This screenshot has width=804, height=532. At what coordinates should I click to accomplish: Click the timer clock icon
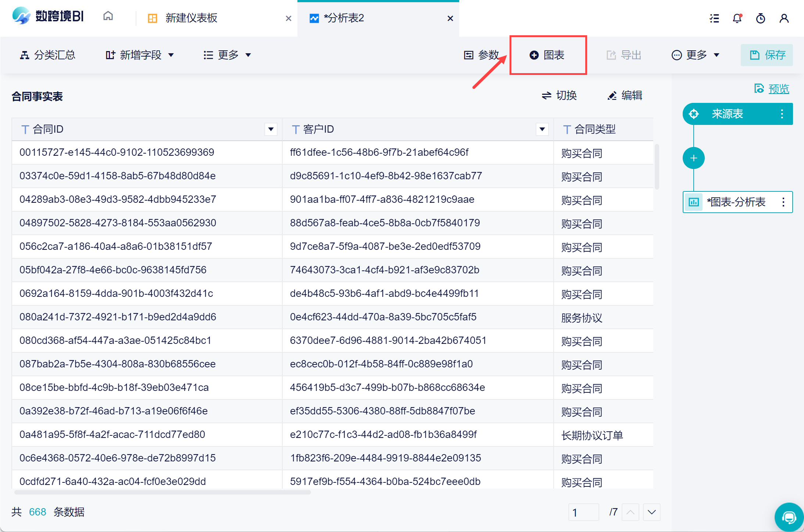[x=761, y=18]
